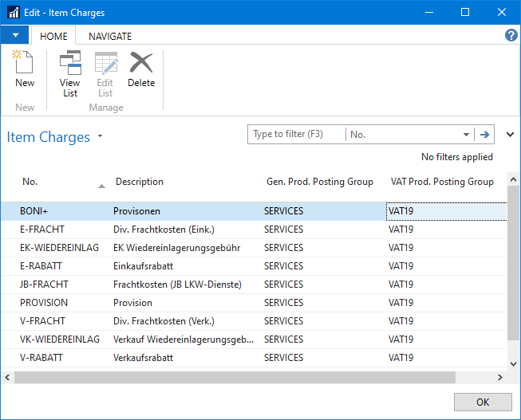This screenshot has width=521, height=420.
Task: Select the V-RABATT item charge
Action: pyautogui.click(x=41, y=358)
